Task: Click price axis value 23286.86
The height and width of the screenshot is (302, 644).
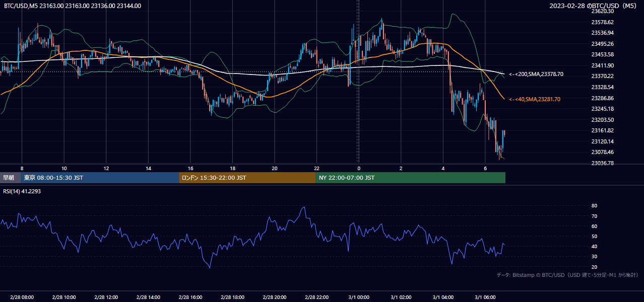Action: pos(602,98)
